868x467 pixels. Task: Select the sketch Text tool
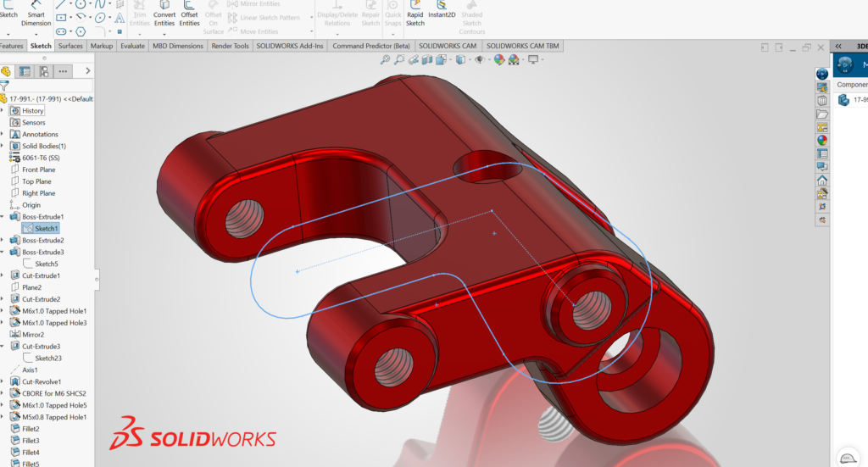coord(120,18)
